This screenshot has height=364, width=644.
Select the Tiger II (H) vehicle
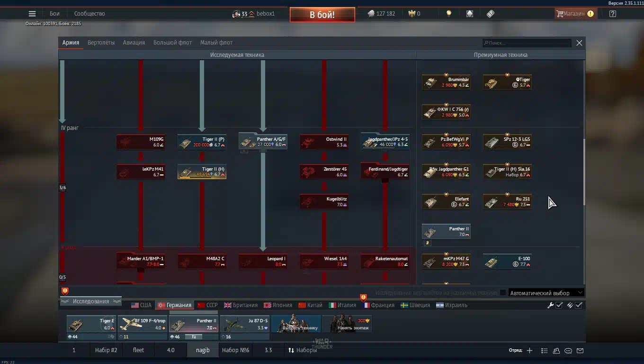click(202, 172)
